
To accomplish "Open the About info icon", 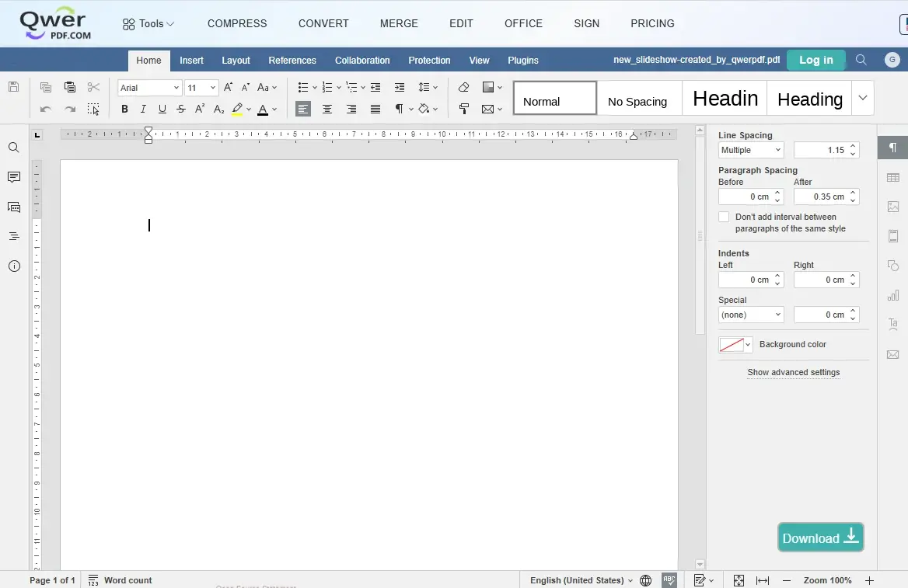I will (x=14, y=266).
